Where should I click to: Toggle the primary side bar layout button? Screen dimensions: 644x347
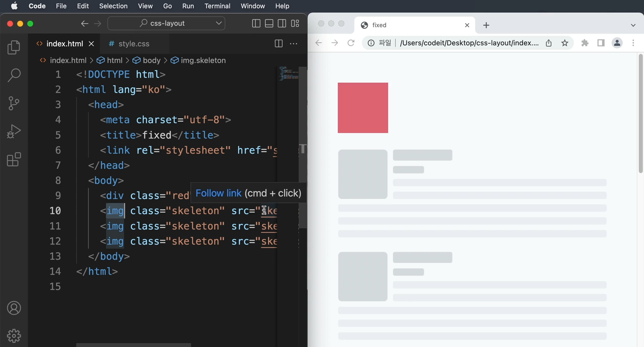tap(256, 24)
